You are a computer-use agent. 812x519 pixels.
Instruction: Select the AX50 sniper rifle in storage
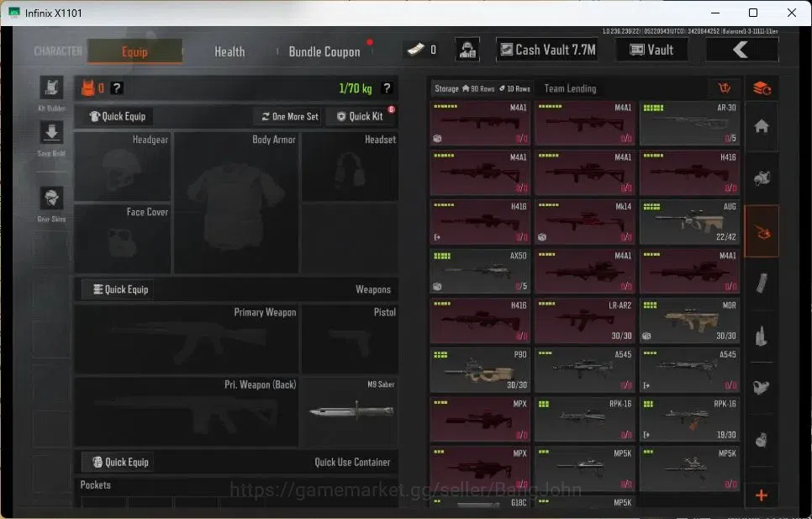[x=480, y=272]
